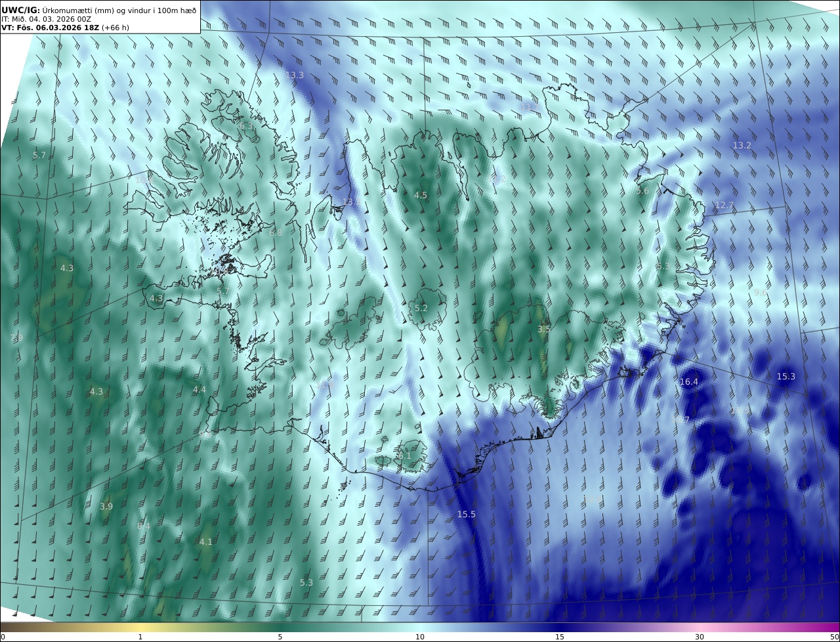840x642 pixels.
Task: Click the IT initialization time line
Action: click(x=46, y=19)
